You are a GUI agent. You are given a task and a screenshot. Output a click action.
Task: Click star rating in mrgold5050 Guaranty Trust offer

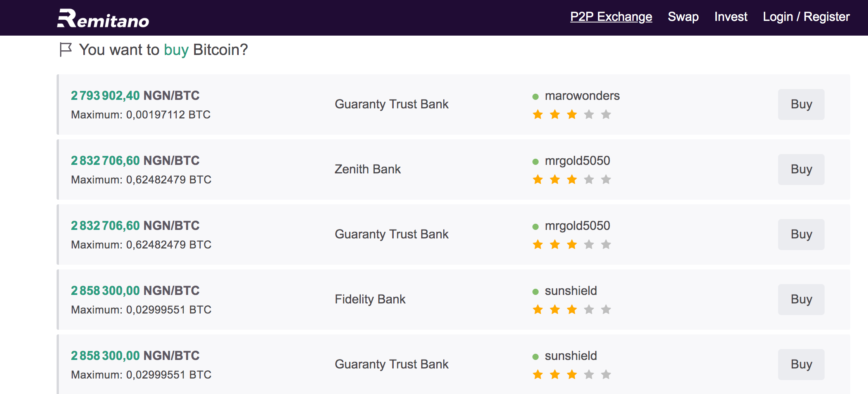tap(572, 245)
